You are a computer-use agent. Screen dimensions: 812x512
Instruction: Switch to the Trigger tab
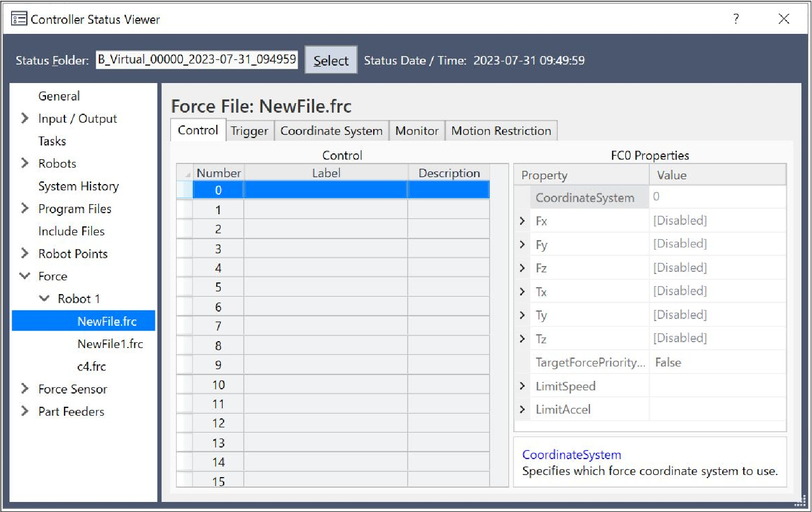pos(249,131)
